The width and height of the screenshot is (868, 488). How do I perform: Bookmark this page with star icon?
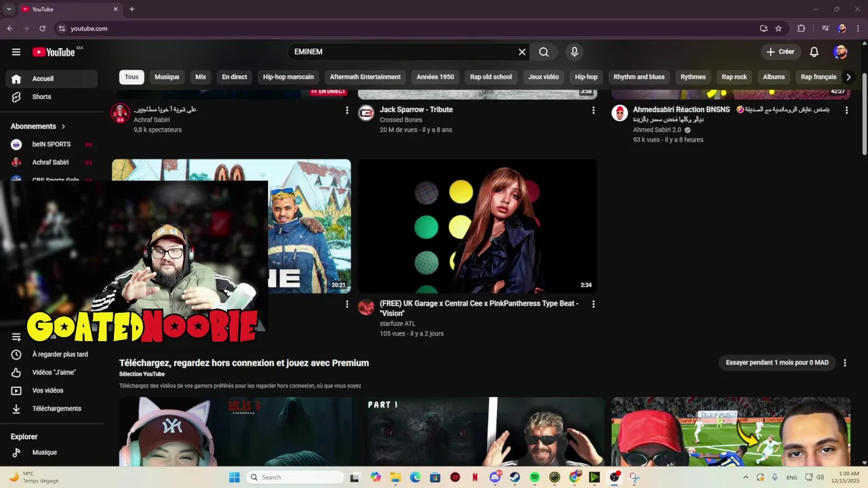point(778,28)
